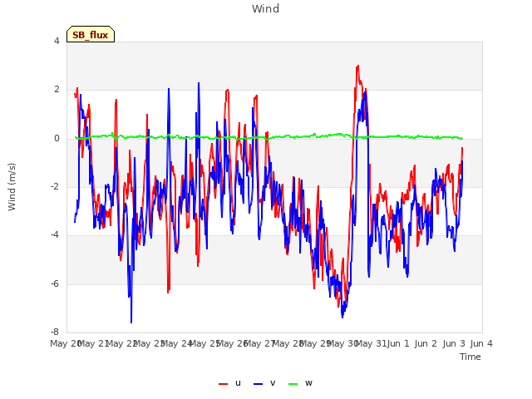Toggle the w series in the legend
Viewport: 532px width, 399px height.
click(x=300, y=383)
